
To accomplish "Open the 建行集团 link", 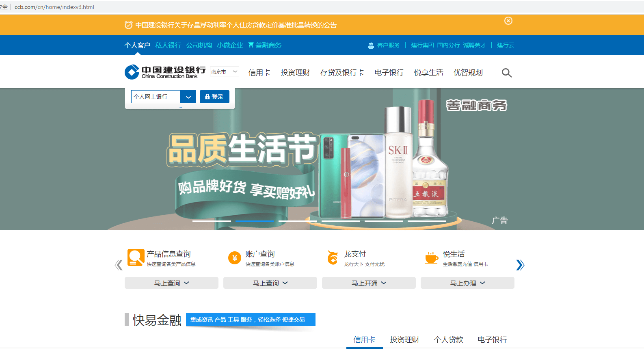I will pos(422,45).
